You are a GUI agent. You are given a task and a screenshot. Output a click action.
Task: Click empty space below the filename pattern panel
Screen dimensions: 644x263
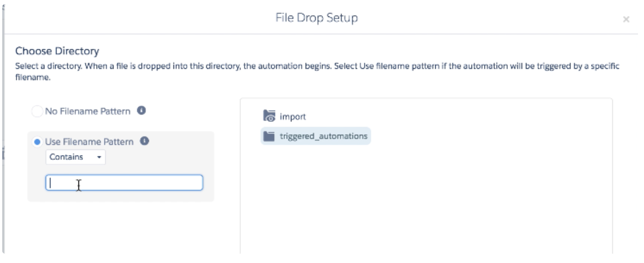click(x=120, y=228)
